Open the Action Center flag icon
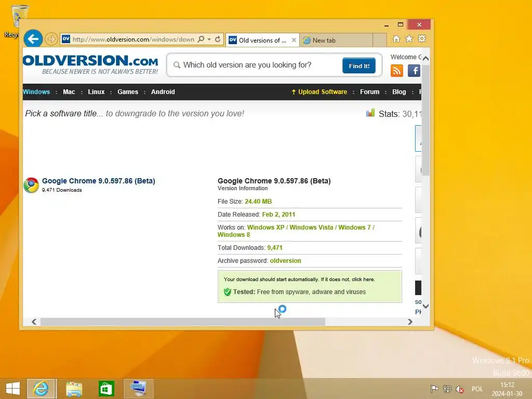 pos(434,389)
